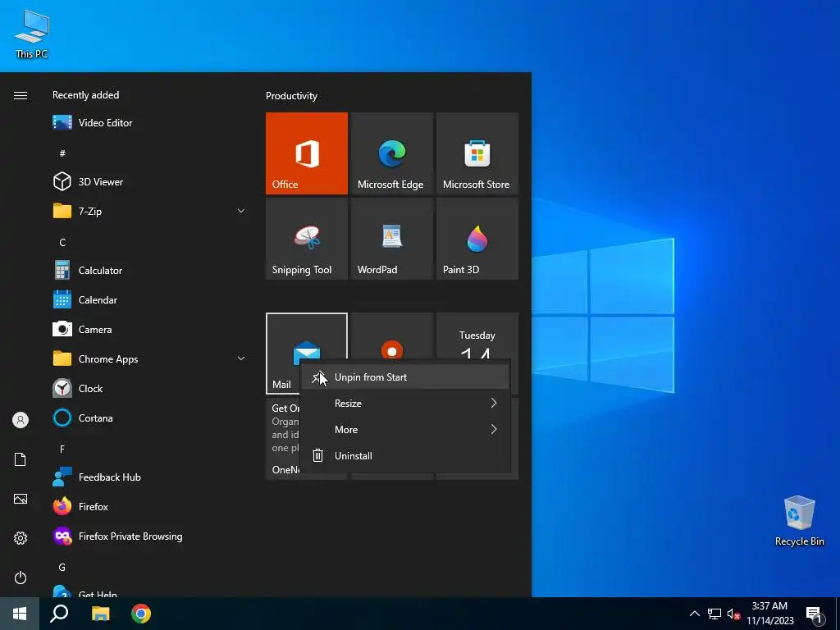This screenshot has width=840, height=630.
Task: Select Uninstall in context menu
Action: click(x=405, y=456)
